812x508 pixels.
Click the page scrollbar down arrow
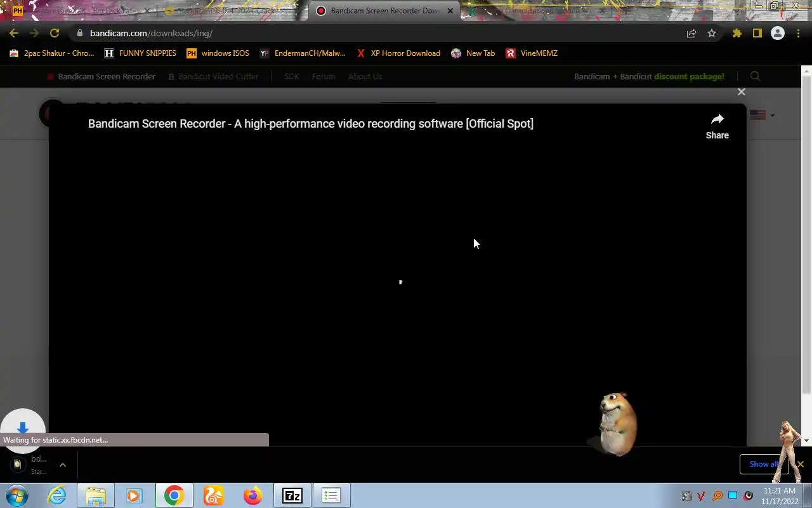(x=807, y=441)
